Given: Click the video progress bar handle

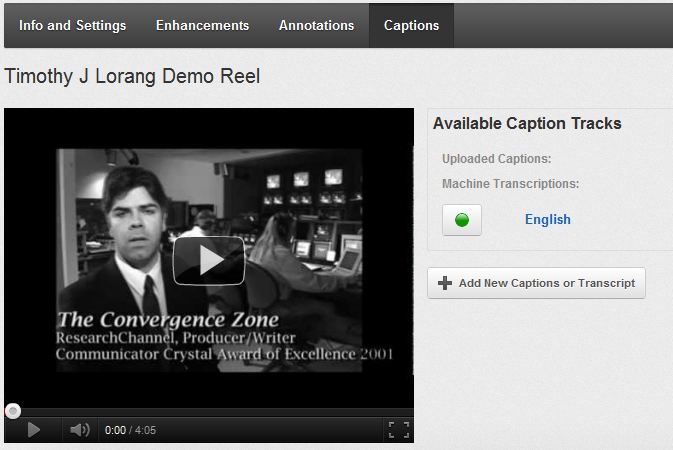Looking at the screenshot, I should click(13, 411).
